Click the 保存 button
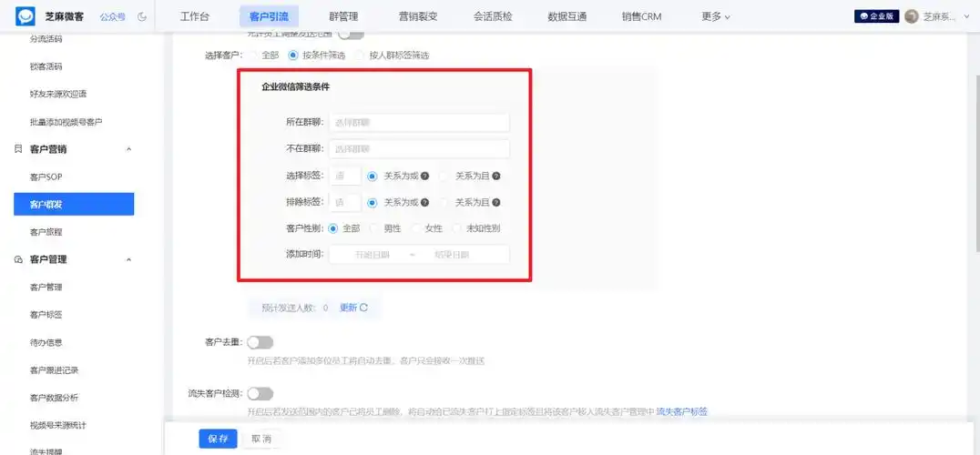This screenshot has width=980, height=455. pos(218,439)
